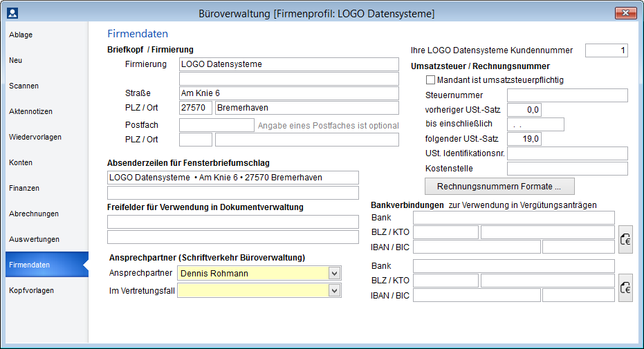This screenshot has width=644, height=349.
Task: Edit the Firmierung field with LOGO Datensysteme
Action: [x=288, y=64]
